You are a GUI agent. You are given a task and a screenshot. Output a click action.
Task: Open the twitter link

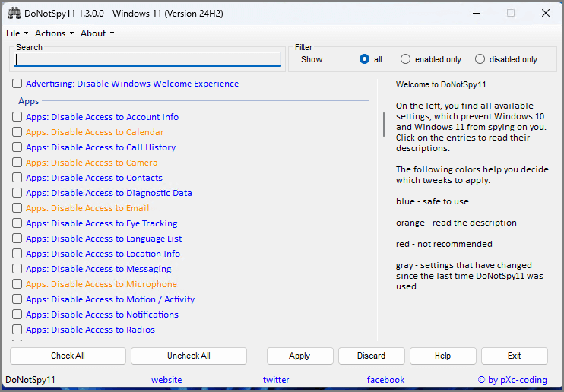(x=276, y=380)
